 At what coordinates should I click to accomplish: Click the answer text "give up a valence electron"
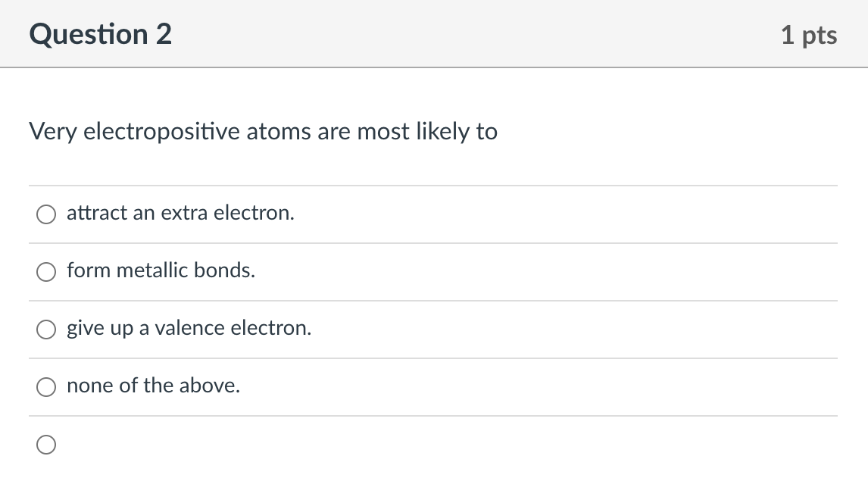point(189,328)
